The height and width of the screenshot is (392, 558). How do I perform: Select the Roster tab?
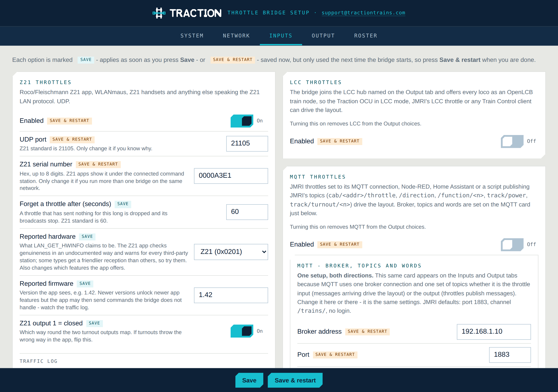point(366,36)
